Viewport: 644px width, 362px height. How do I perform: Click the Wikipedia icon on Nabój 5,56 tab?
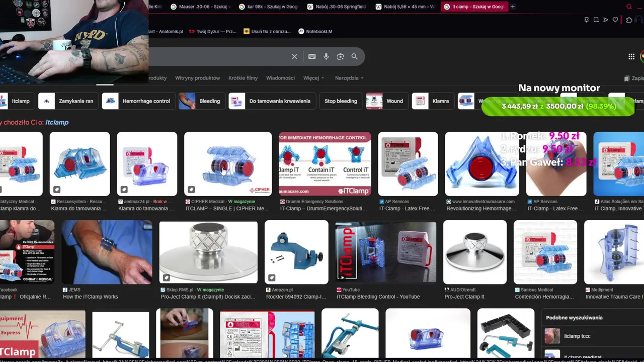[378, 7]
